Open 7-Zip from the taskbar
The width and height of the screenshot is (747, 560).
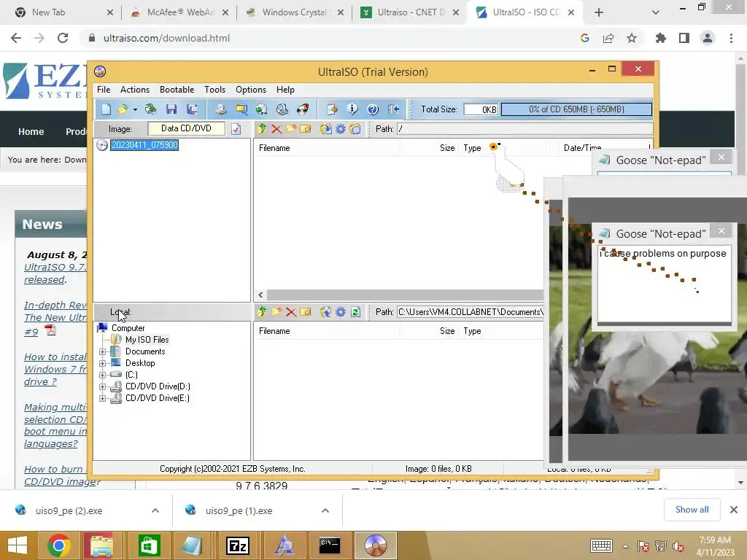click(237, 545)
